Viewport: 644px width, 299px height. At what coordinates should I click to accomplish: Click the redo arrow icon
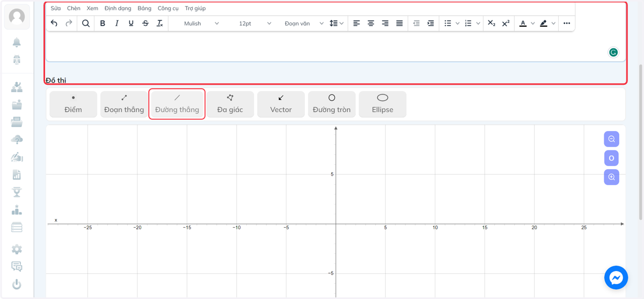coord(69,23)
